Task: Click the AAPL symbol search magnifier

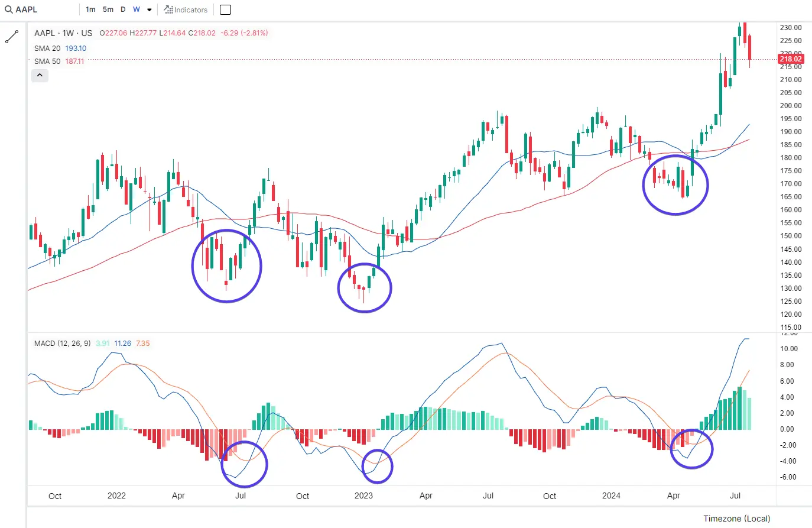Action: point(9,9)
